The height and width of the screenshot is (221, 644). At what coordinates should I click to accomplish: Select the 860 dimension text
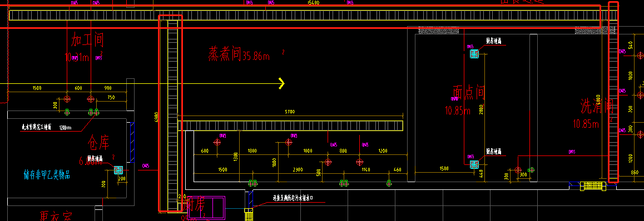click(x=635, y=173)
